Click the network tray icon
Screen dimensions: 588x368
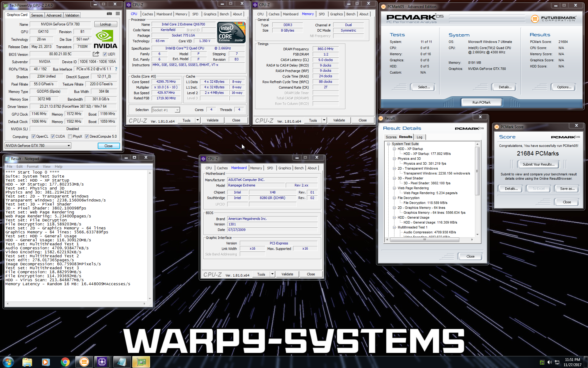[557, 362]
